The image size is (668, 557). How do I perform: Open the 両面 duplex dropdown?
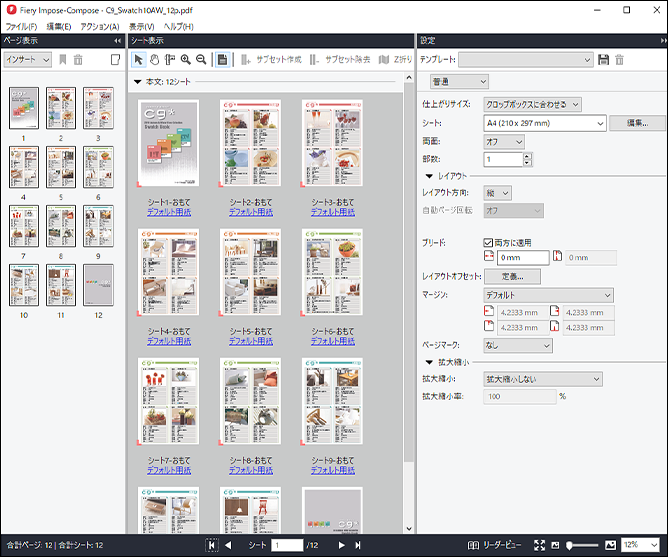point(517,141)
